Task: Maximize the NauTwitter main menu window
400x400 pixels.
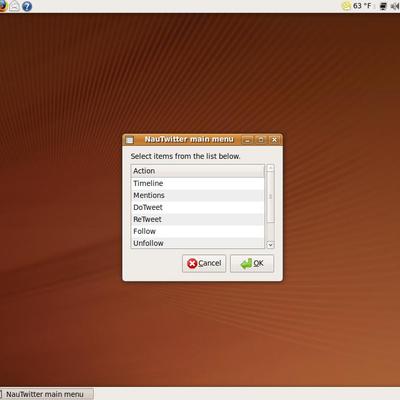Action: (261, 140)
